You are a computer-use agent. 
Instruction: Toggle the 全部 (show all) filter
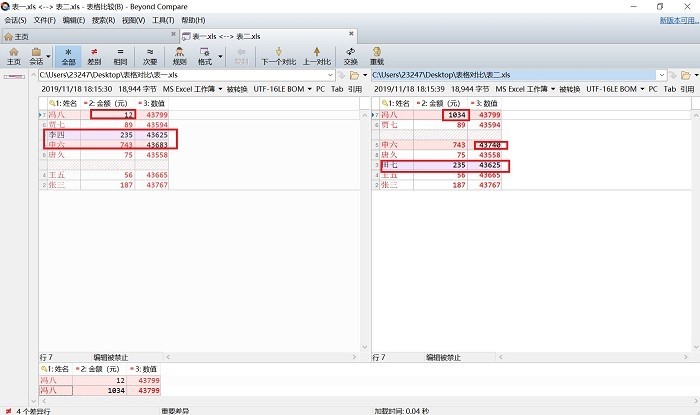coord(68,56)
